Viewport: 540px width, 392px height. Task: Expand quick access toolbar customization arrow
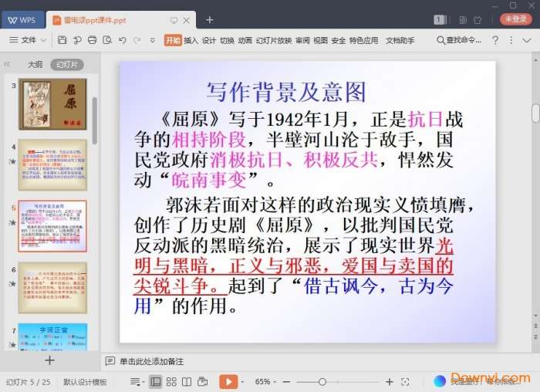coord(152,40)
